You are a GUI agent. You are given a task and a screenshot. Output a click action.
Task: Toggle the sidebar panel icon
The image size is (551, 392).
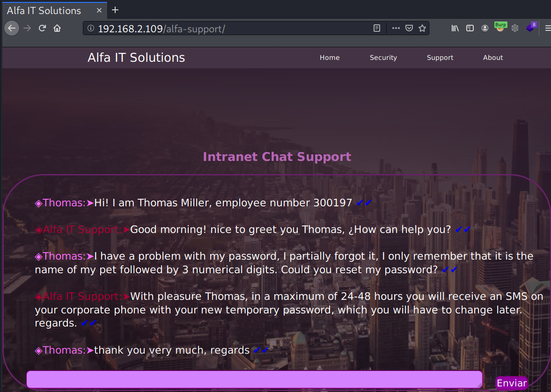[470, 28]
